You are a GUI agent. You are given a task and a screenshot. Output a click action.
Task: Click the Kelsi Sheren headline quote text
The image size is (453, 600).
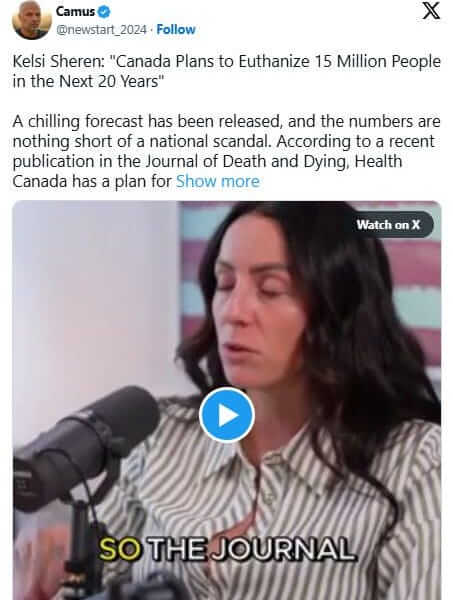[x=226, y=71]
